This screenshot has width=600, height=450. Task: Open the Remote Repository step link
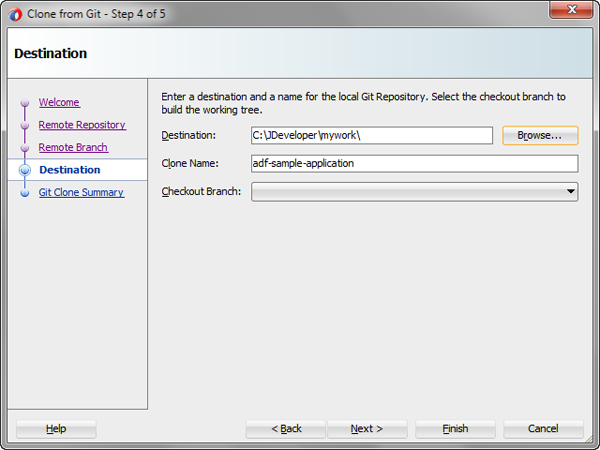pyautogui.click(x=82, y=125)
